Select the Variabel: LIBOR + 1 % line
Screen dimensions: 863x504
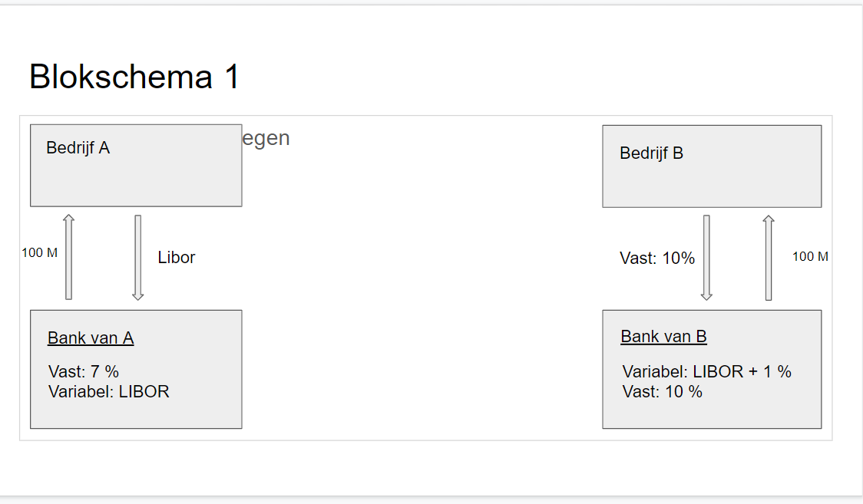point(706,372)
